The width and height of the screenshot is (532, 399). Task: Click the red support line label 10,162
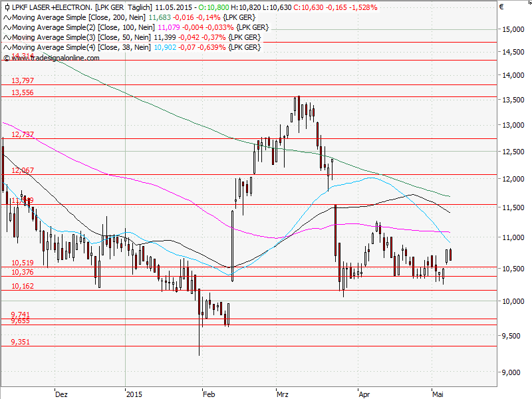[x=22, y=287]
